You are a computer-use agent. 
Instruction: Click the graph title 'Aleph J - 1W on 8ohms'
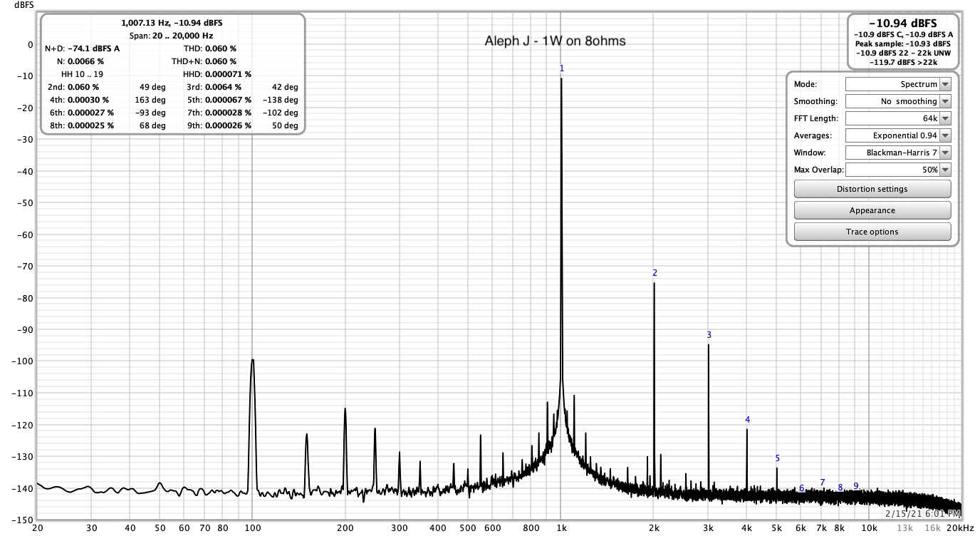[556, 41]
